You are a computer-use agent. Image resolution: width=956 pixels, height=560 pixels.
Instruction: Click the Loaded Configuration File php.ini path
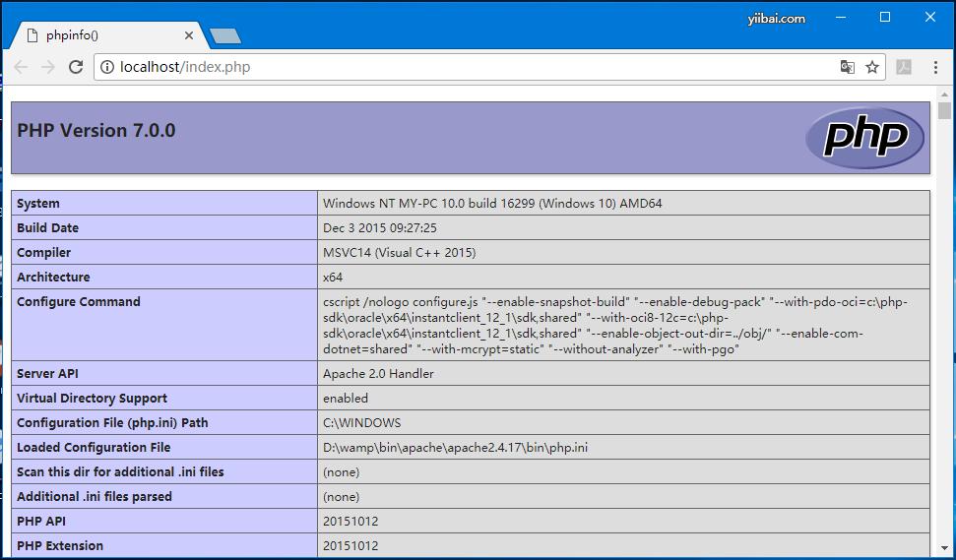455,447
